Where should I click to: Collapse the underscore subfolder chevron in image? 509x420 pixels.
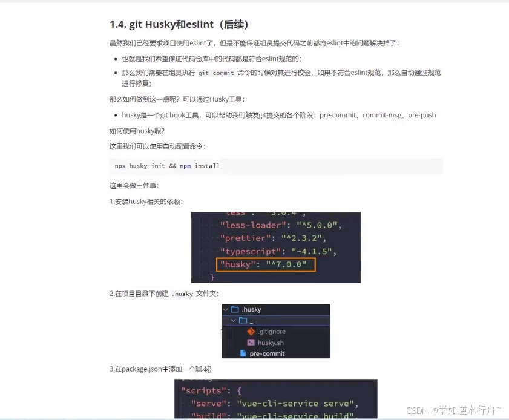(233, 320)
